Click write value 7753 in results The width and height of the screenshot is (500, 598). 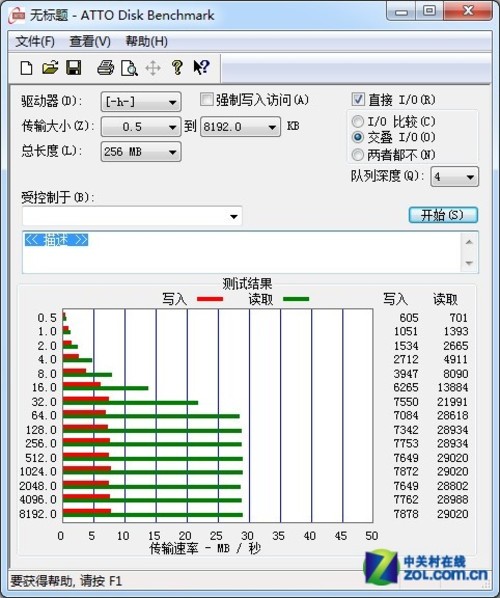(406, 444)
